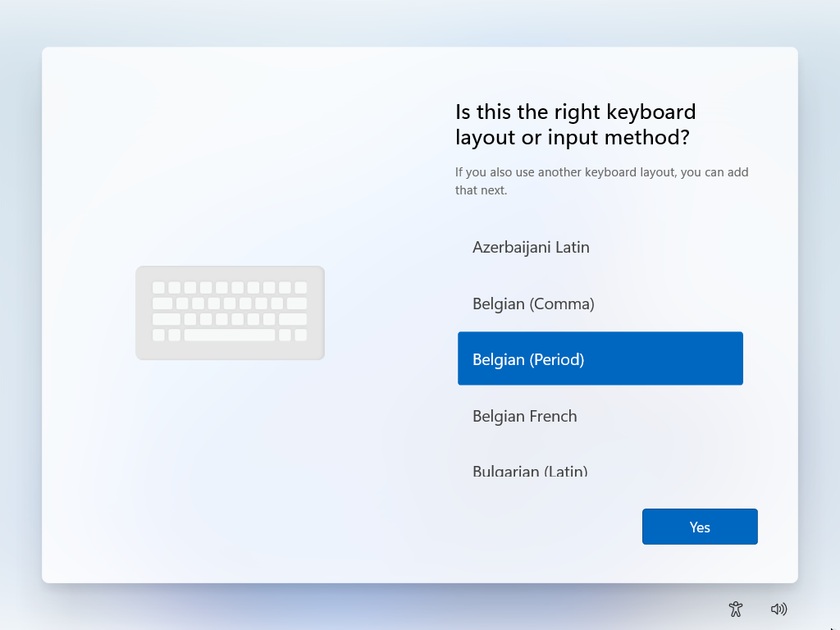Viewport: 840px width, 630px height.
Task: Click the top-left key of keyboard illustration
Action: 158,288
